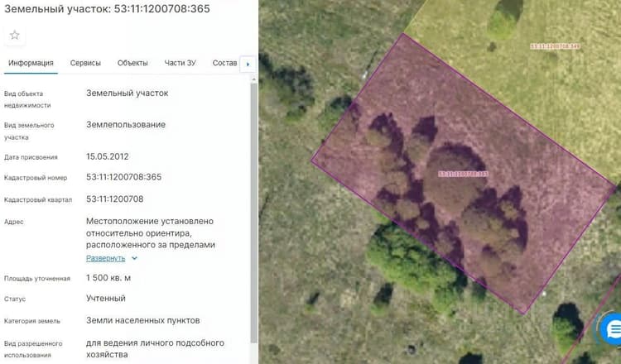The image size is (621, 364).
Task: Select the highlighted parcel label 53:11:1200708:365 on the map
Action: [463, 174]
